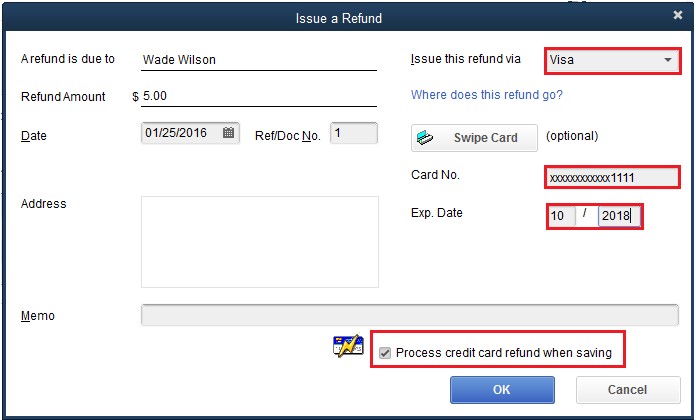Select the expiration year field showing 2018

tap(619, 216)
